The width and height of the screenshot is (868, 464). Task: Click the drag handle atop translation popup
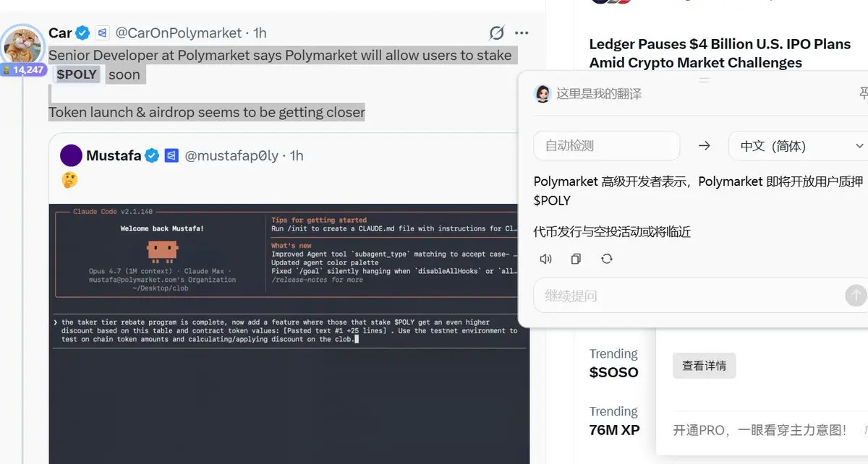pyautogui.click(x=704, y=80)
